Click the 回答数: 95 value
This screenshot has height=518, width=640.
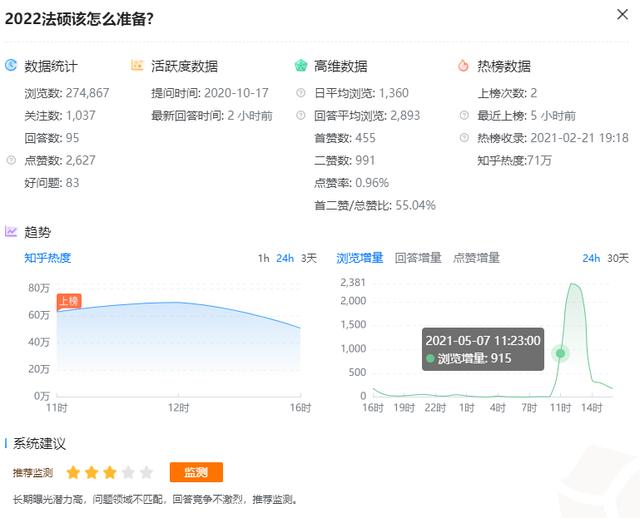51,138
